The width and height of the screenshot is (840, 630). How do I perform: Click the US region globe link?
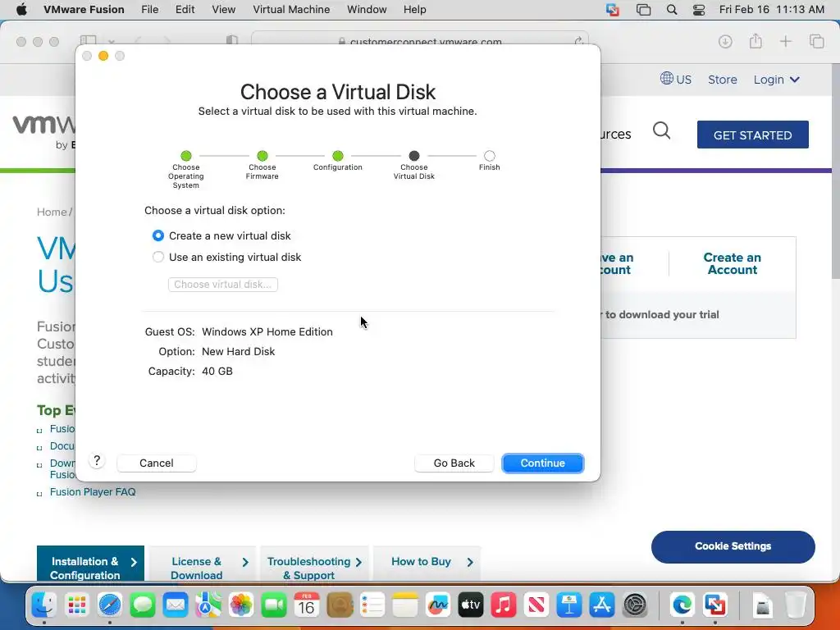coord(676,80)
